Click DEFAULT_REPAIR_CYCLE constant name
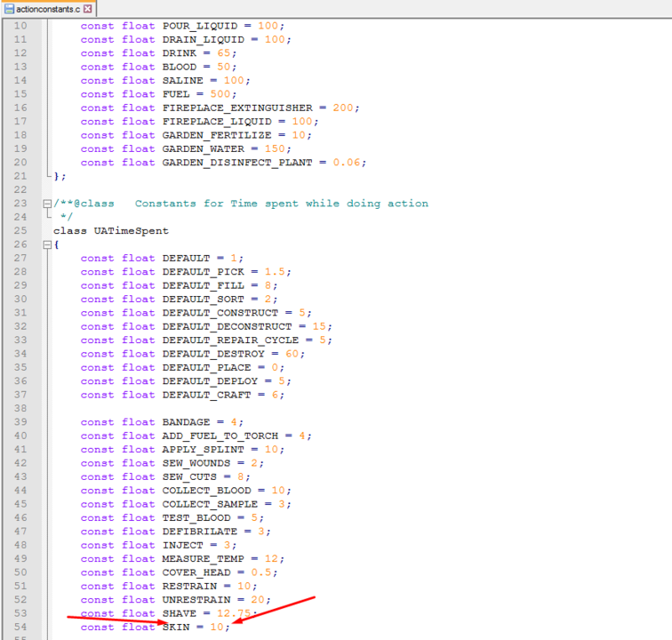Viewport: 672px width, 640px height. click(230, 340)
